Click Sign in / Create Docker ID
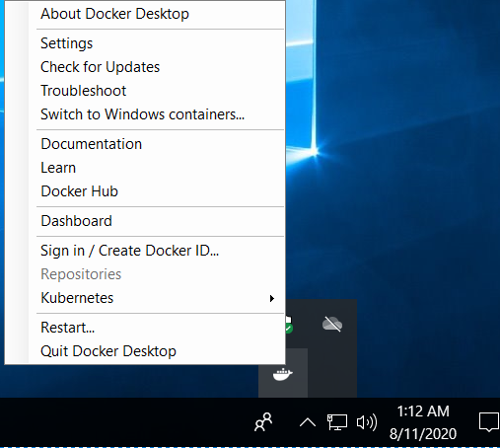 click(x=145, y=251)
